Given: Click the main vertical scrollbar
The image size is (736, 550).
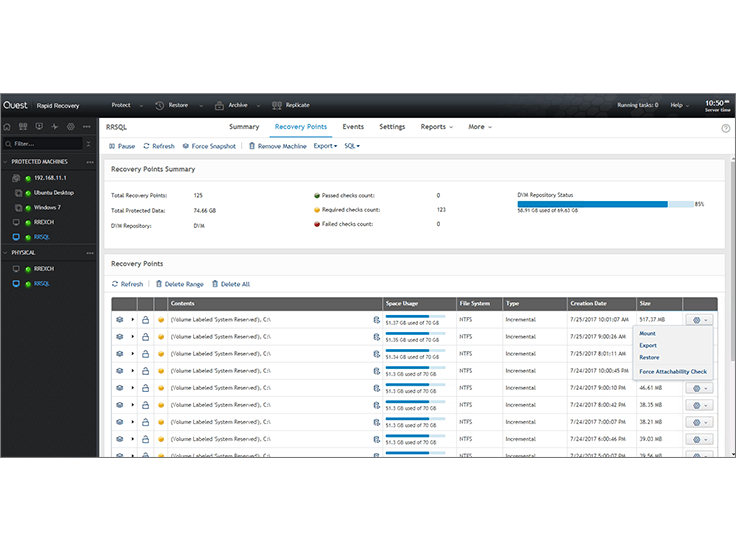Looking at the screenshot, I should 733,263.
